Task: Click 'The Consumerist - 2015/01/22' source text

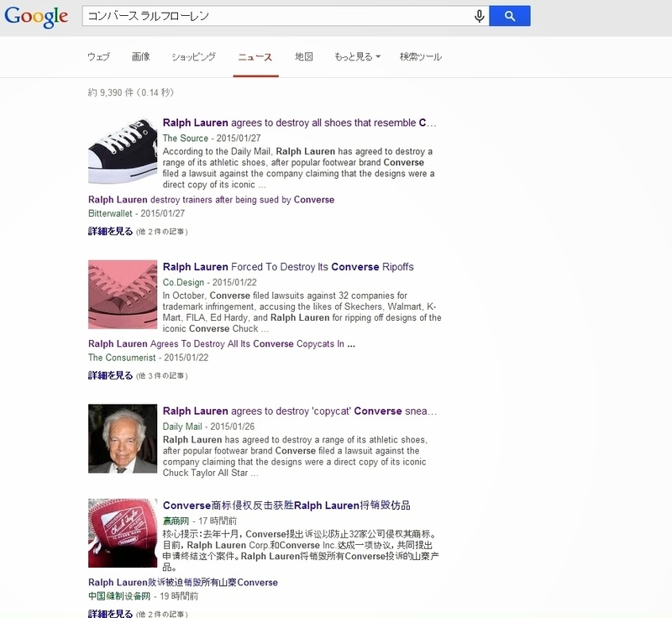Action: (x=149, y=358)
